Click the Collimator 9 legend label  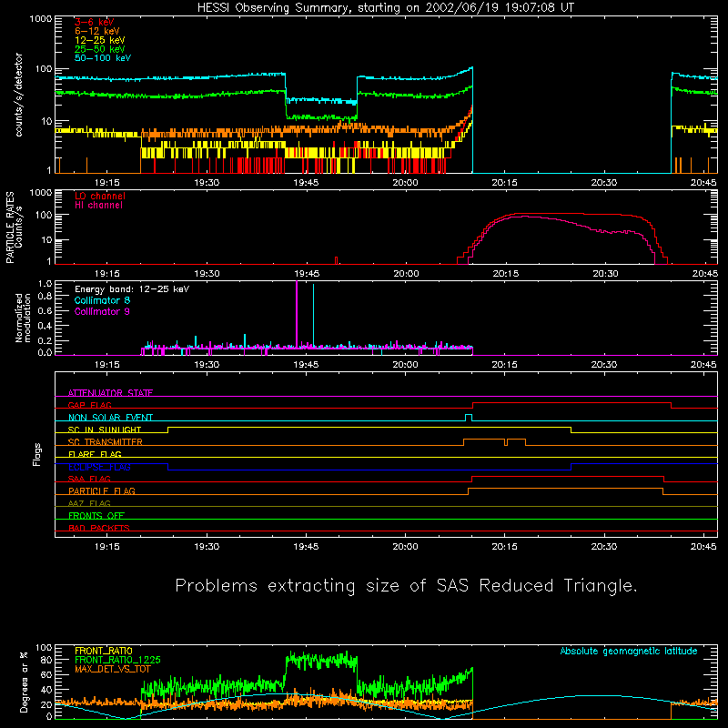102,311
